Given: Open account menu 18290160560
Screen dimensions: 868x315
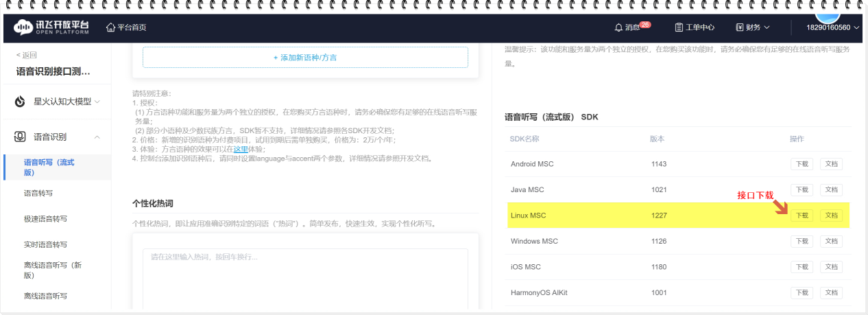Looking at the screenshot, I should coord(833,27).
